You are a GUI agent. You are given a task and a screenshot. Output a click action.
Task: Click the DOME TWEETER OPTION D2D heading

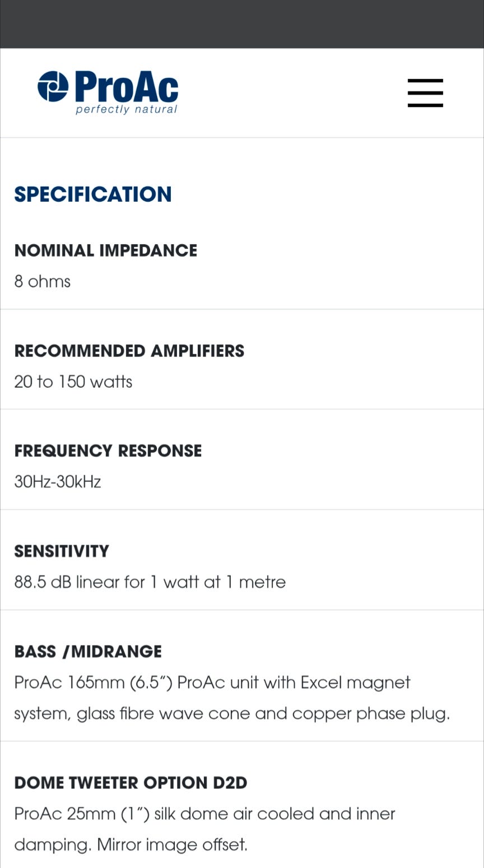[x=131, y=783]
